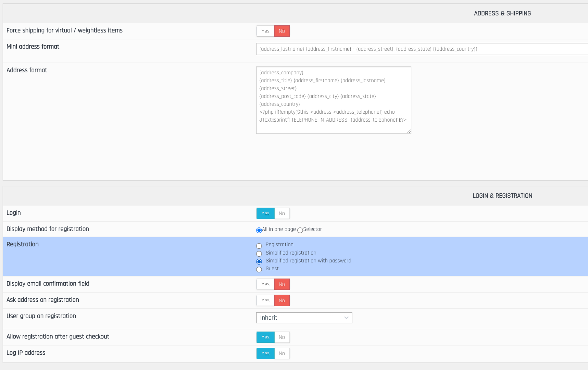
Task: Click the Login & Registration section header
Action: (502, 196)
